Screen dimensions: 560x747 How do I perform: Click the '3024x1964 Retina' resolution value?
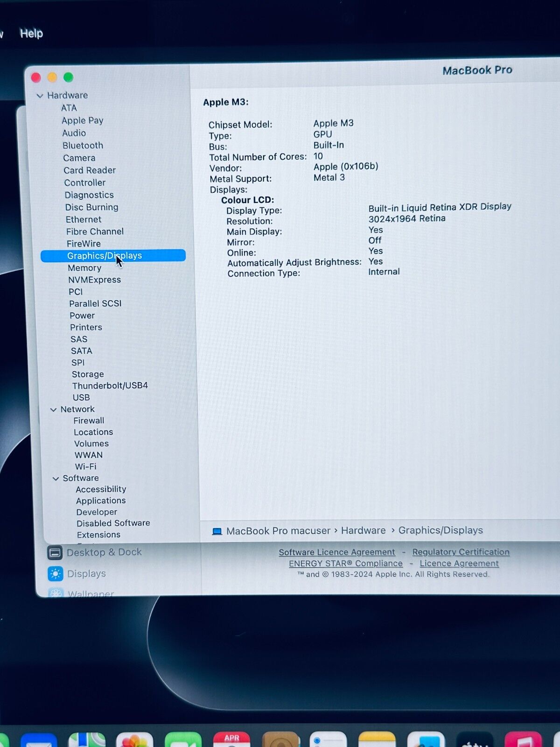click(407, 218)
